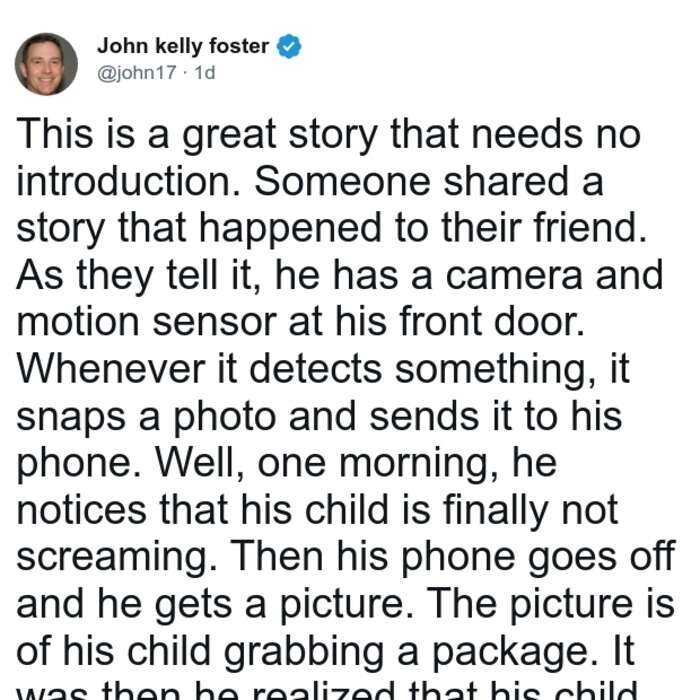Click the word 'Whenever' in the tweet body
700x700 pixels.
pos(111,369)
